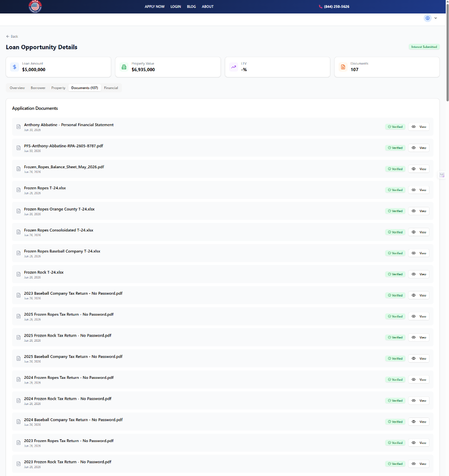The image size is (449, 476).
Task: Click file icon of 2024 Frozen Ropes Tax Return
Action: [19, 379]
